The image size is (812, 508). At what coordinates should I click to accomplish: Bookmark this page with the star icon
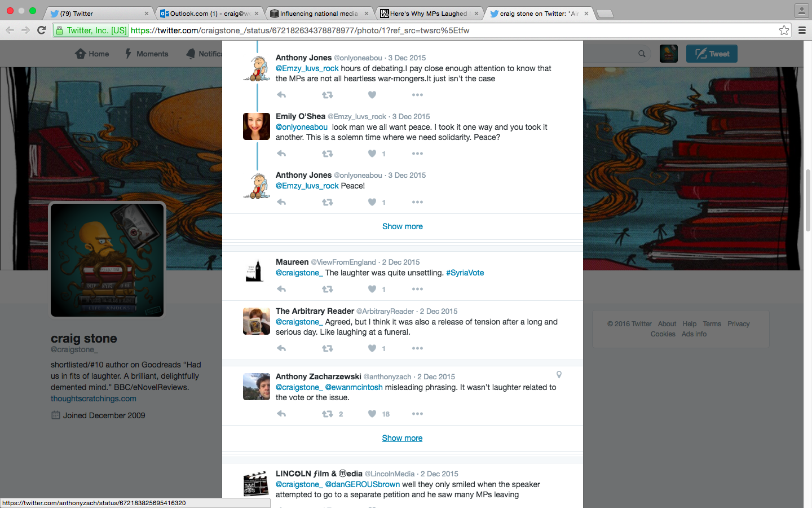click(784, 30)
